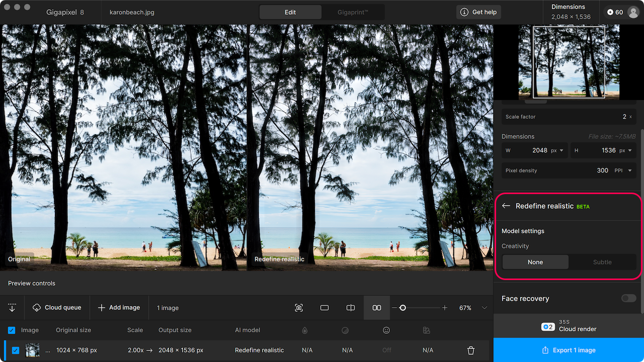The height and width of the screenshot is (362, 644).
Task: Toggle the Face recovery switch
Action: coord(628,299)
